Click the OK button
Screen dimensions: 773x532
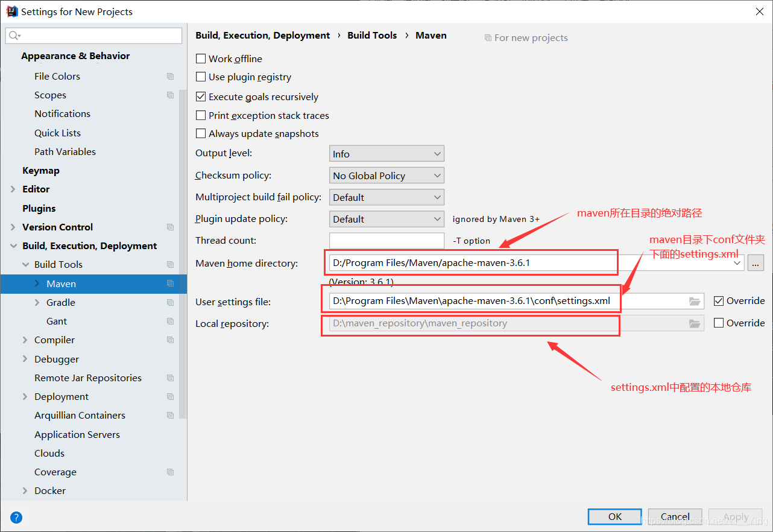pos(615,517)
